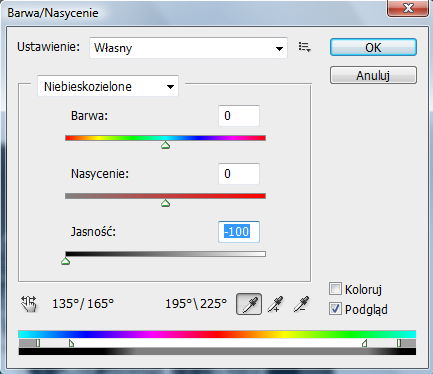The width and height of the screenshot is (433, 374).
Task: Click the Nasycenie saturation slider handle
Action: 165,203
